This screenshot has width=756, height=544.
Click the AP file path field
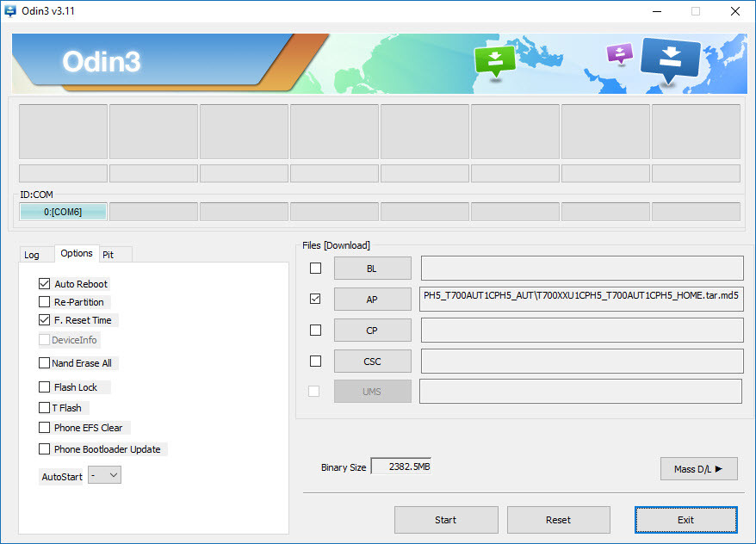tap(581, 299)
